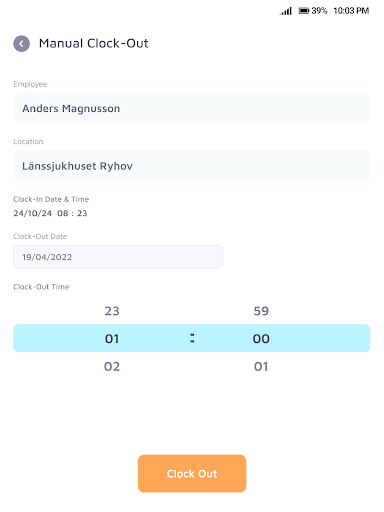Open the Employee field Anders Magnusson
The height and width of the screenshot is (512, 384).
[192, 108]
